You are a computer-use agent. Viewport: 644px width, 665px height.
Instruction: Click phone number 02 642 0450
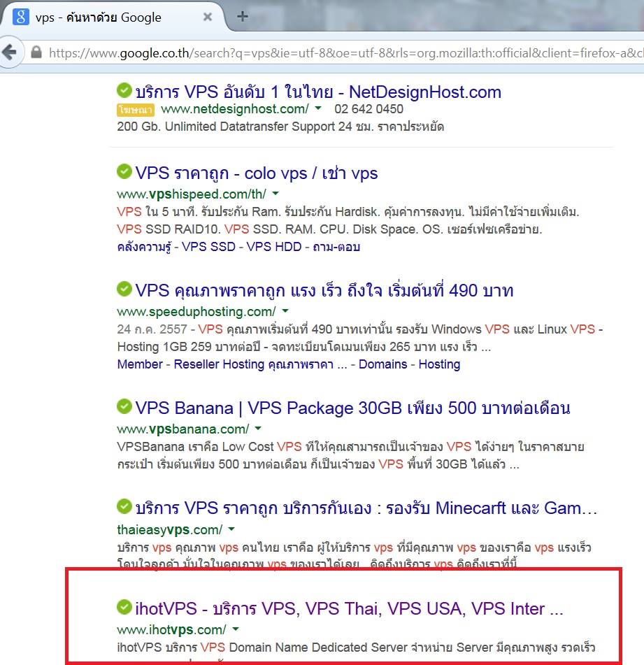click(368, 109)
